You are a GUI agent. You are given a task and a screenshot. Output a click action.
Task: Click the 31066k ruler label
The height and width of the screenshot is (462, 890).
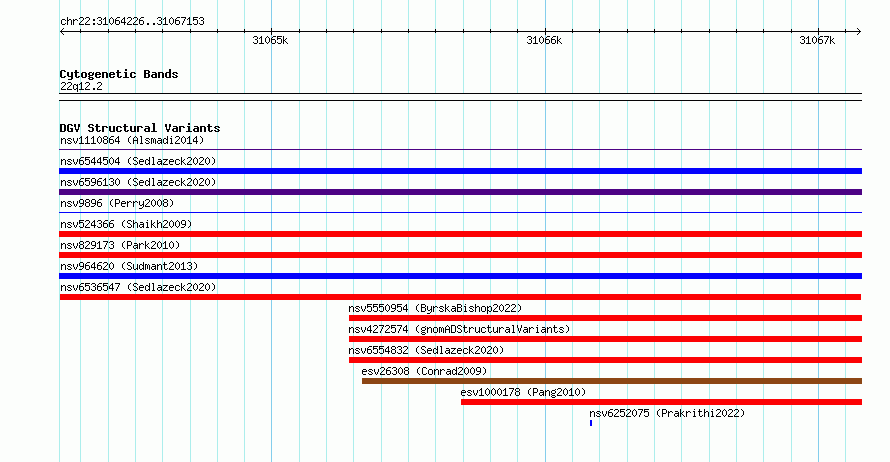[544, 40]
